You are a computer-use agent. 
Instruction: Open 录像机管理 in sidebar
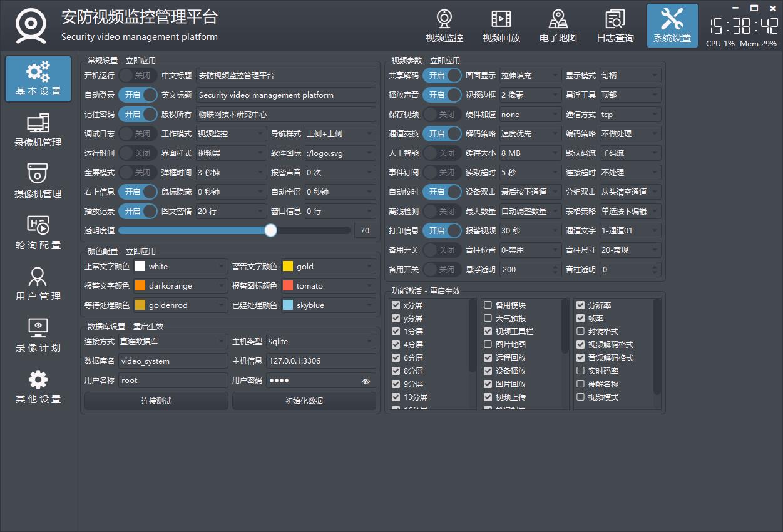38,130
